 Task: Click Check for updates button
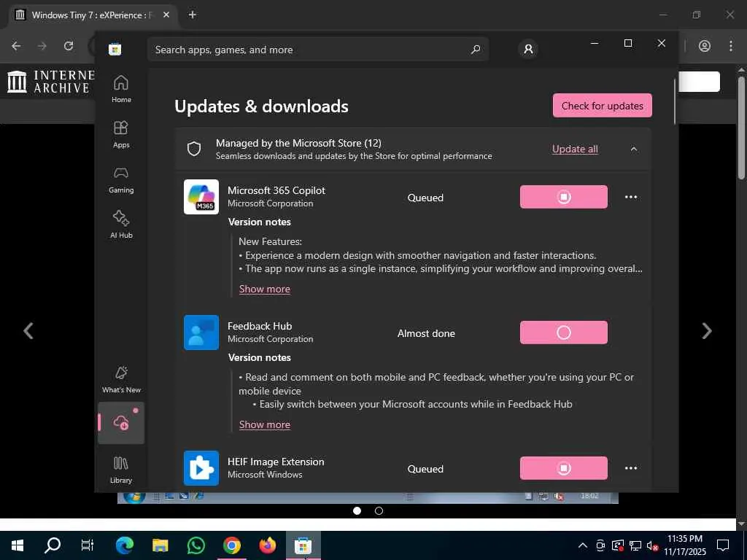(602, 106)
